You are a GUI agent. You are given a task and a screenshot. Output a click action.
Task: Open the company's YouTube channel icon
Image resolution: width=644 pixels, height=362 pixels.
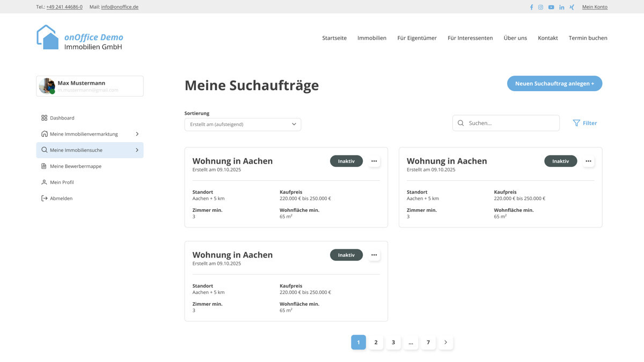(551, 7)
